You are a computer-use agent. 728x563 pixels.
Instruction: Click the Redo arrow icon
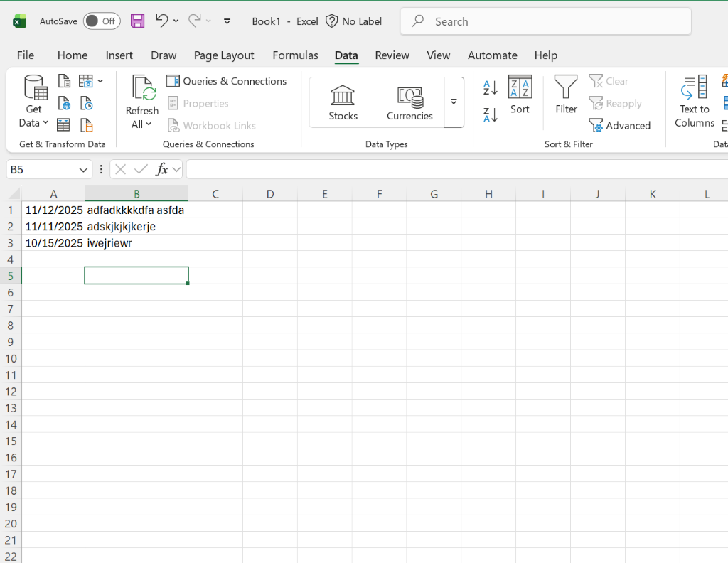(x=195, y=21)
